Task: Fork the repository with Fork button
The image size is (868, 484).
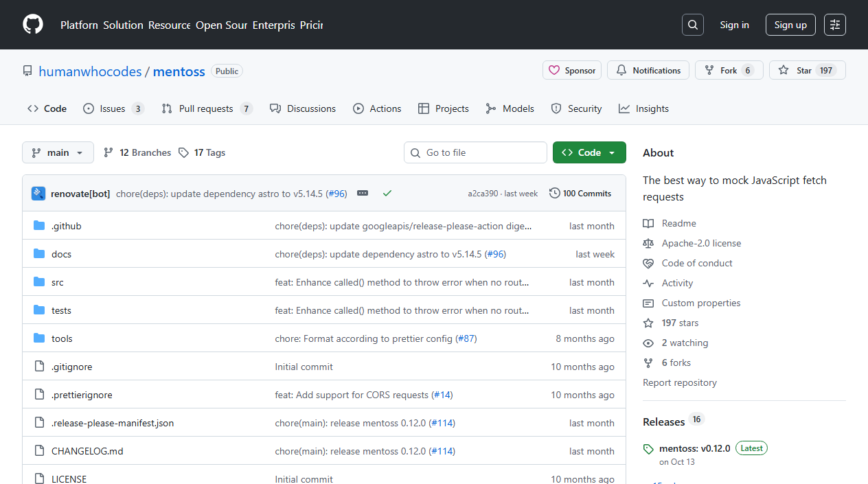Action: click(x=729, y=70)
